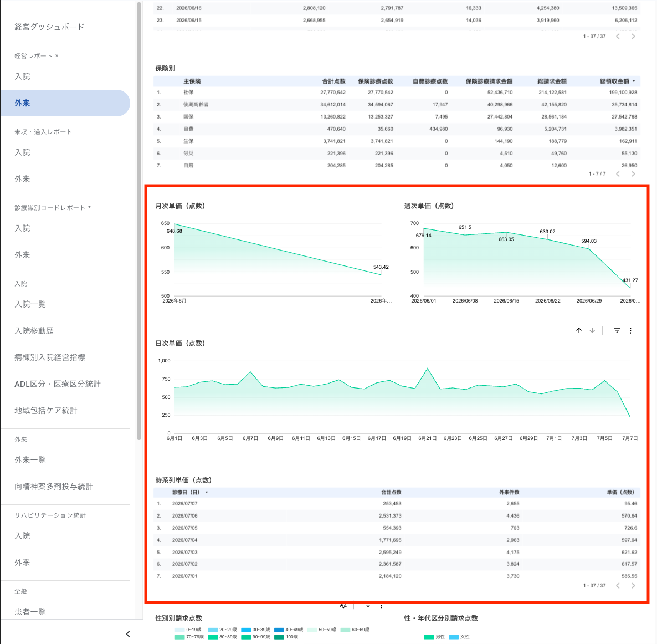Open the filter icon above 日次単価 chart

tap(617, 330)
